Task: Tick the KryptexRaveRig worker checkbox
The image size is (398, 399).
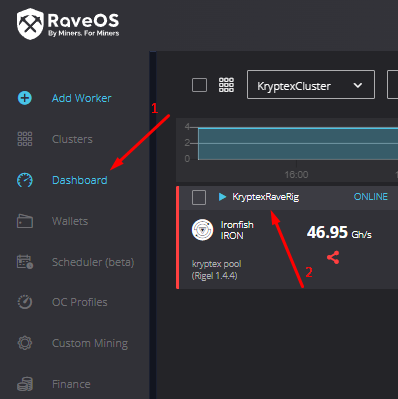Action: coord(199,197)
